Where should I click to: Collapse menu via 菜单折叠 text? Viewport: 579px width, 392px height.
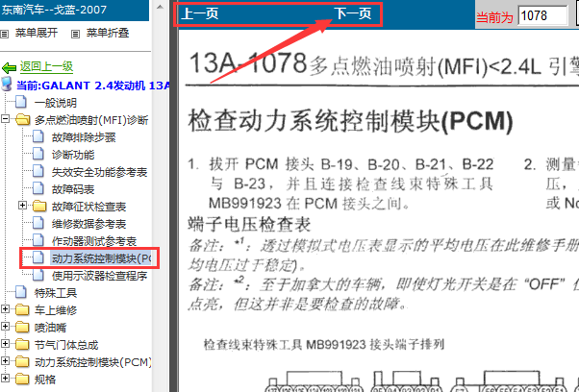[x=108, y=34]
